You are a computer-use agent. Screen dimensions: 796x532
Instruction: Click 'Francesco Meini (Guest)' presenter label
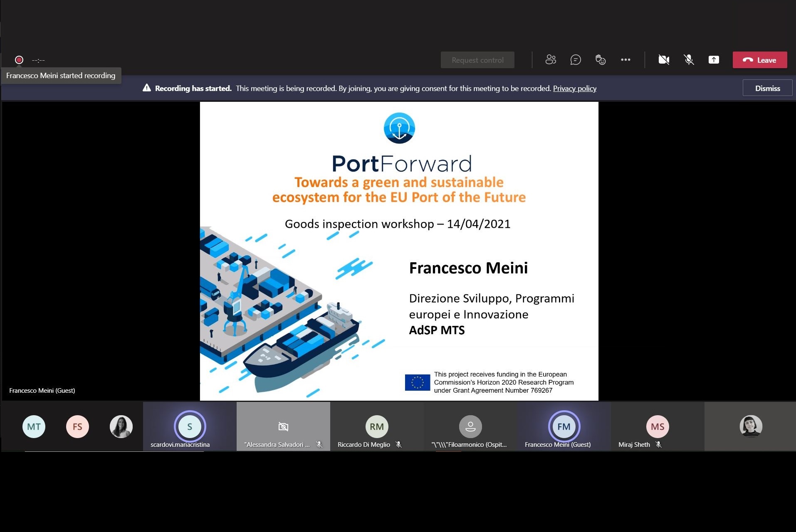click(x=42, y=391)
